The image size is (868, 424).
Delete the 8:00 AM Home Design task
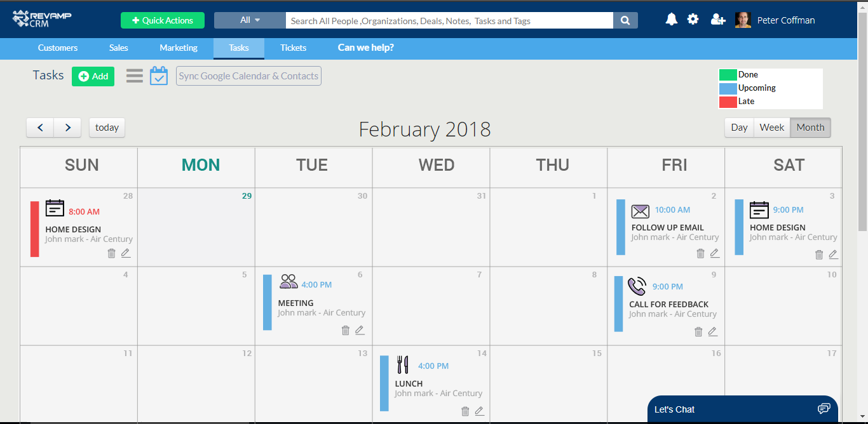(112, 253)
